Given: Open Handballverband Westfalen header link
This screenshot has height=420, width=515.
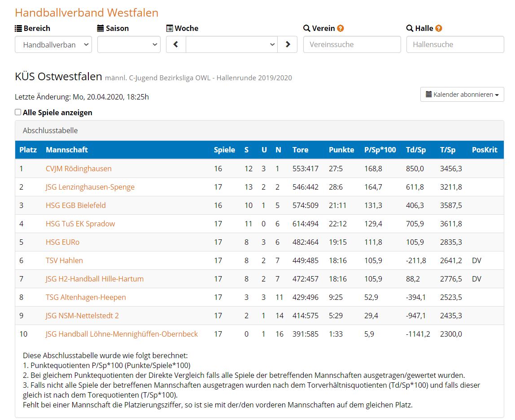Looking at the screenshot, I should [x=87, y=13].
